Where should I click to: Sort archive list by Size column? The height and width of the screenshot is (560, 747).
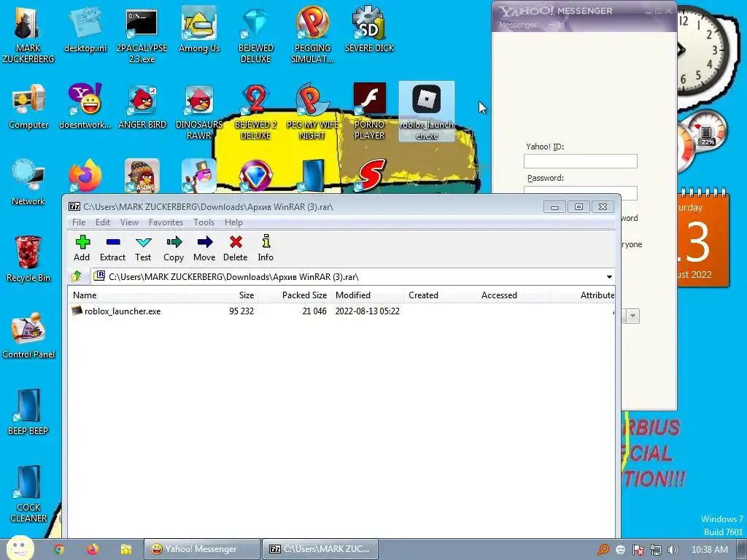[x=222, y=295]
